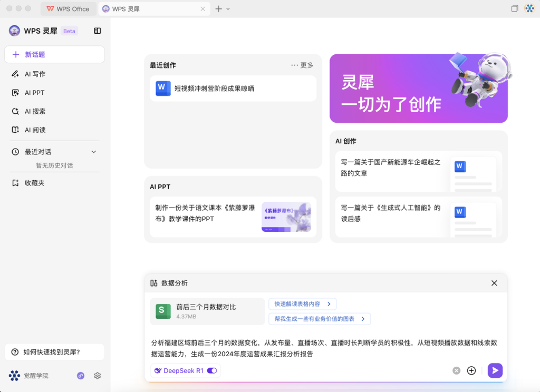Send the prompt with purple arrow

[495, 370]
